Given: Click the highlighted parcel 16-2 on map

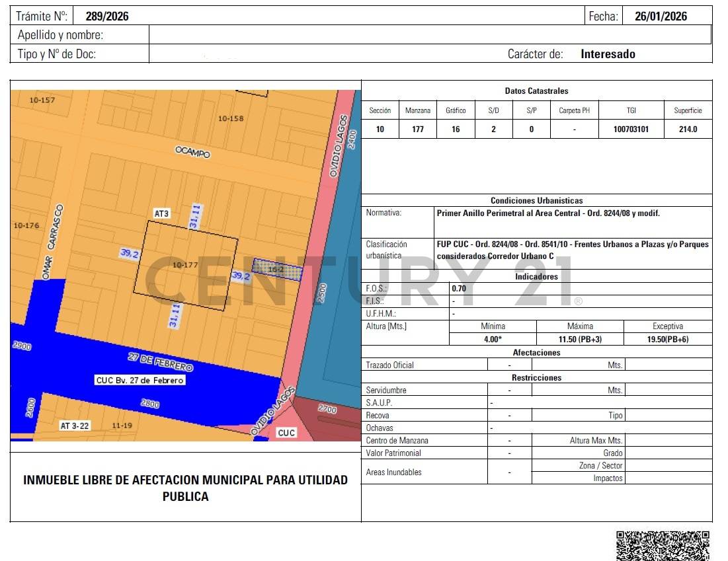Looking at the screenshot, I should 277,269.
